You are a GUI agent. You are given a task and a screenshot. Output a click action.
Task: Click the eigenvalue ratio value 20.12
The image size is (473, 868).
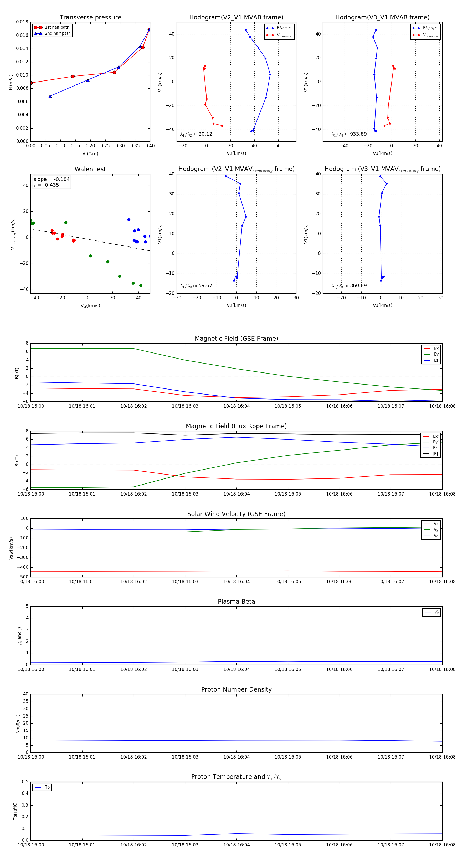[x=205, y=134]
